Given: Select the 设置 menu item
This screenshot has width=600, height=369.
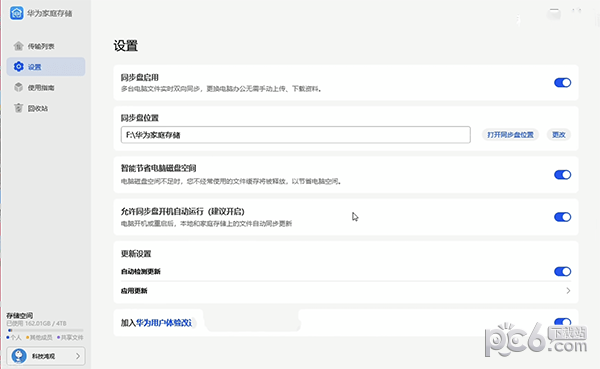Looking at the screenshot, I should click(46, 67).
